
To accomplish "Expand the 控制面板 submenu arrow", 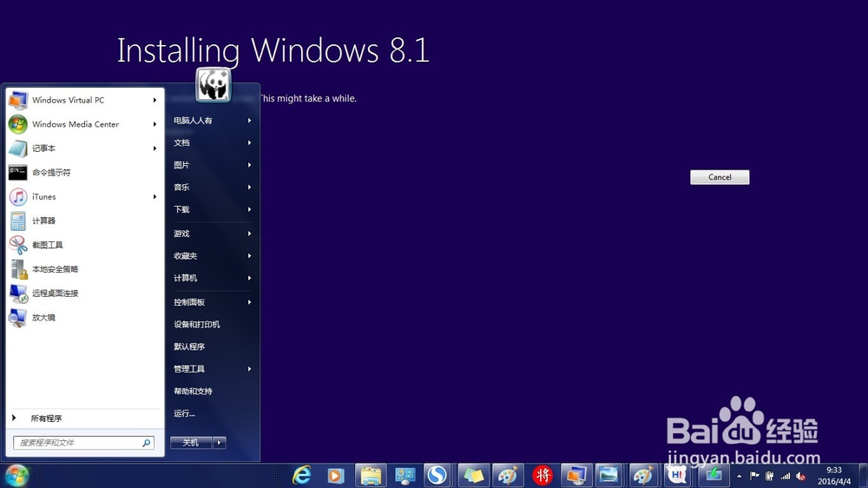I will (250, 302).
